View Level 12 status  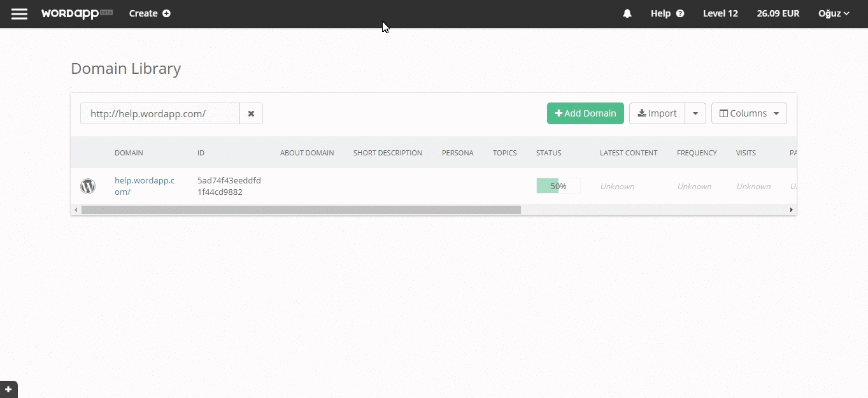720,13
